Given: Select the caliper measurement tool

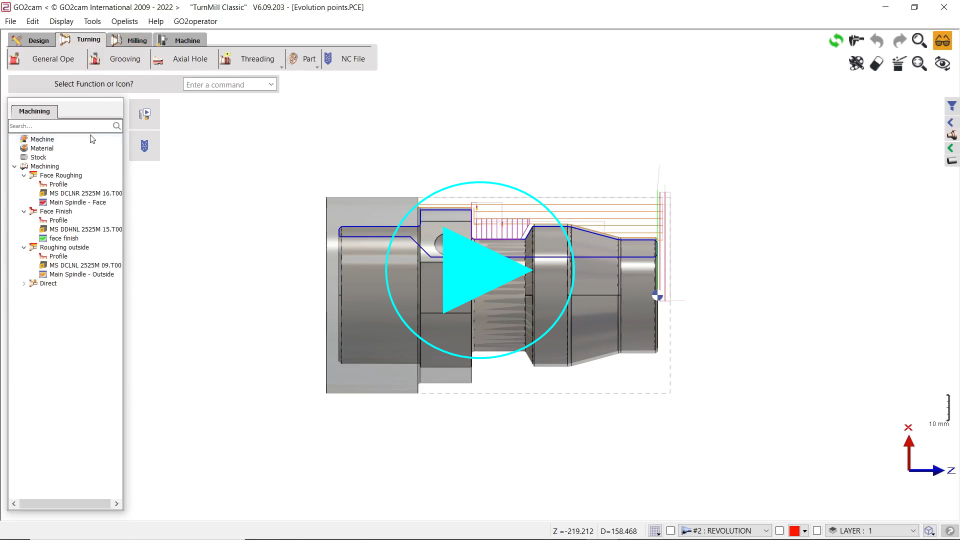Looking at the screenshot, I should (x=856, y=41).
